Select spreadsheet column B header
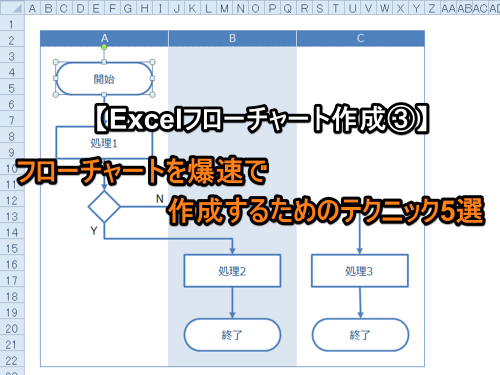 pos(48,8)
